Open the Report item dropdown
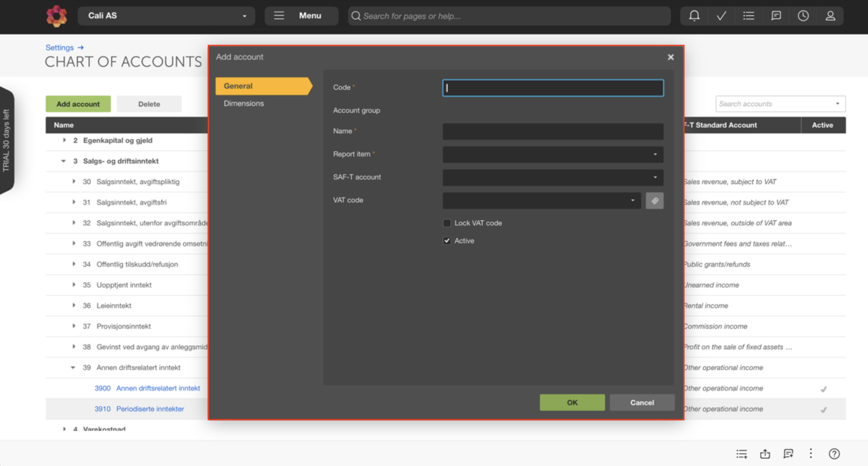The image size is (868, 466). (553, 154)
